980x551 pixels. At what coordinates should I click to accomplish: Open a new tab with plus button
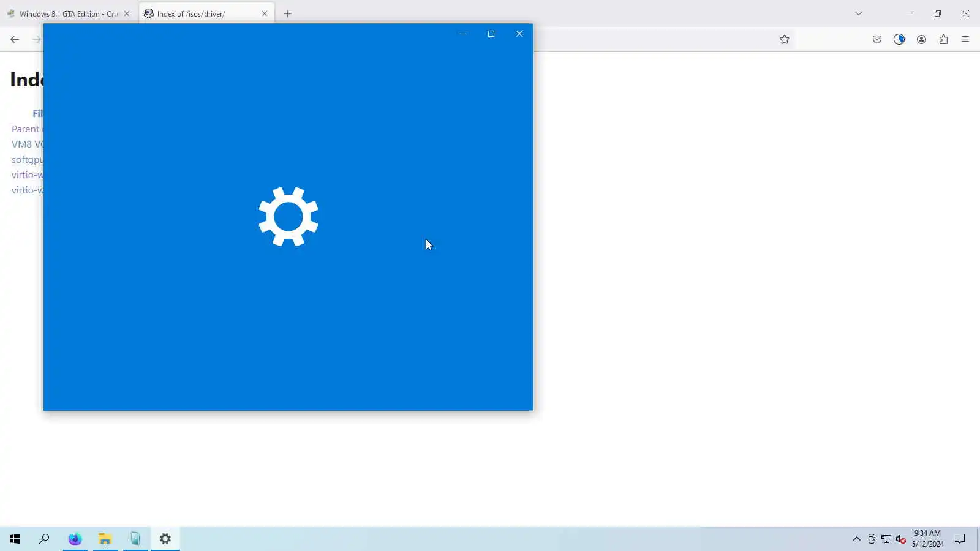point(288,13)
